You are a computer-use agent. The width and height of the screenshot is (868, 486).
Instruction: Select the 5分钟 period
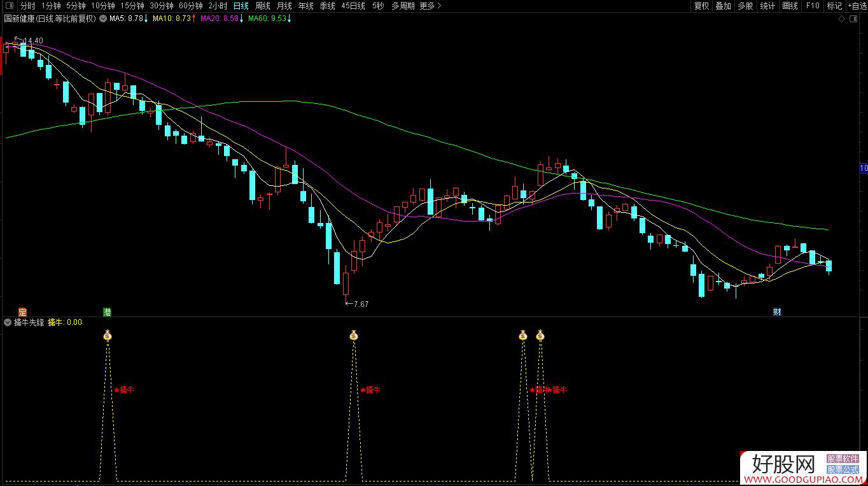(76, 6)
